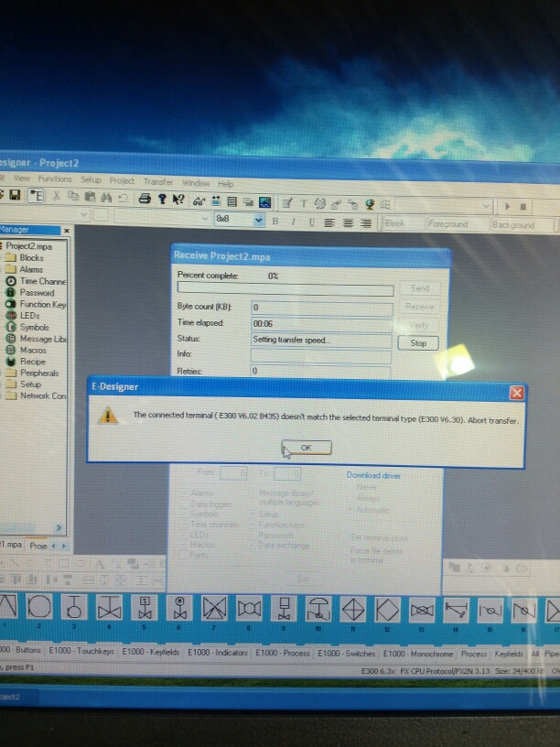
Task: Switch to the E1000 - Switches tab
Action: [346, 653]
